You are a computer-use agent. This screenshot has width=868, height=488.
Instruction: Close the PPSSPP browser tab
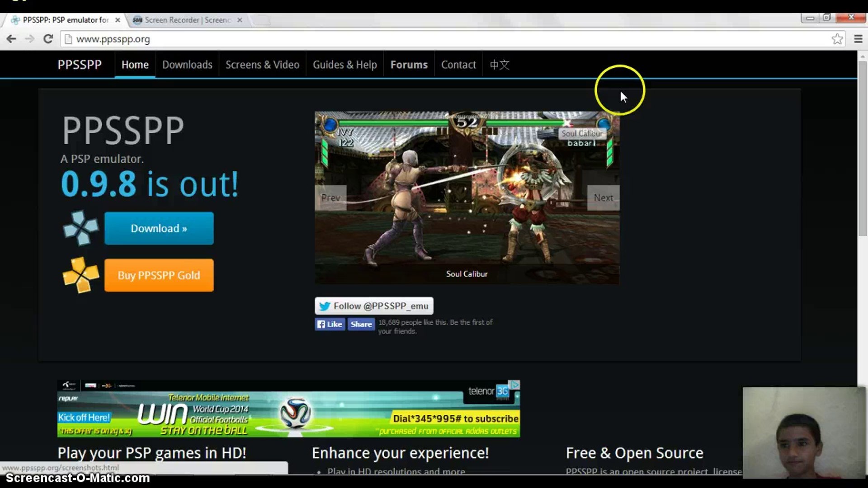pyautogui.click(x=118, y=20)
